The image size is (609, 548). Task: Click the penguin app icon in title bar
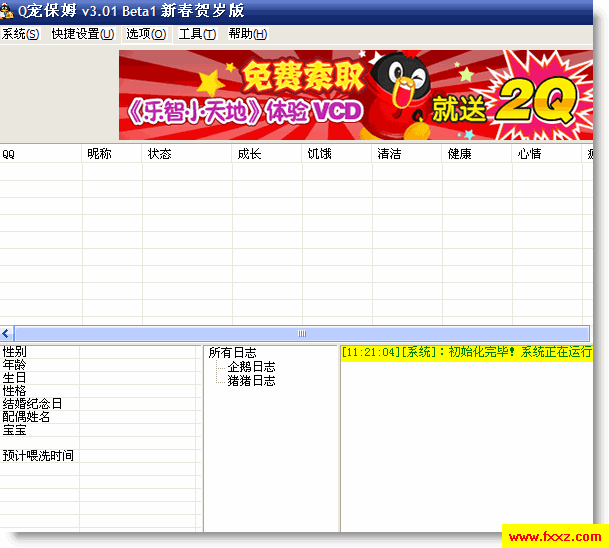(7, 11)
